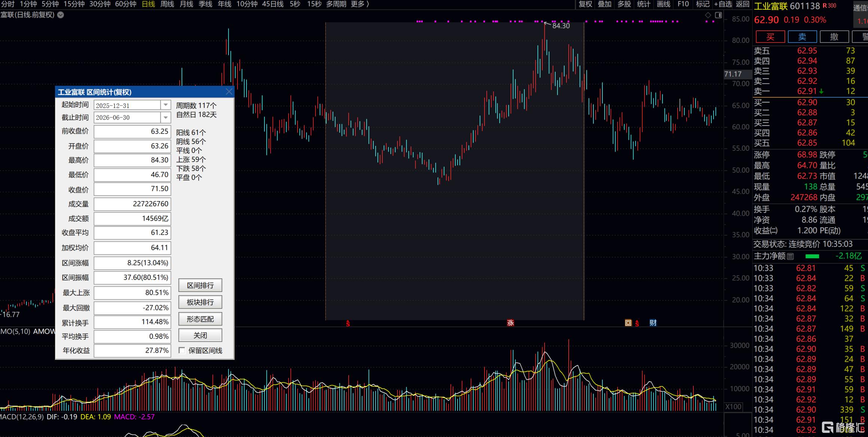Expand the chart title 前复权 dropdown arrow
Image resolution: width=868 pixels, height=437 pixels.
60,15
